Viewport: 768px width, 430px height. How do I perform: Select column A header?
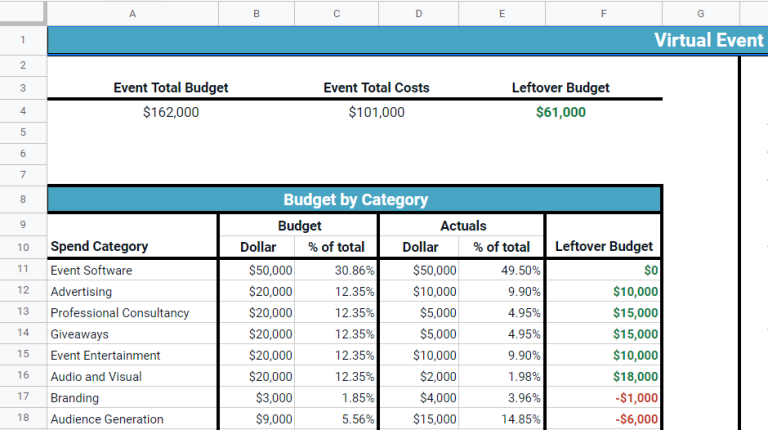coord(133,13)
